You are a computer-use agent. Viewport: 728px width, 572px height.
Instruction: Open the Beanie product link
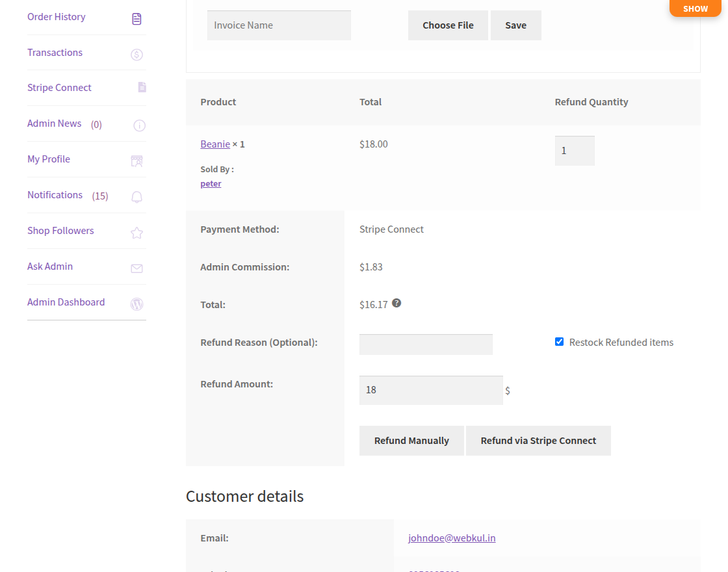point(215,144)
